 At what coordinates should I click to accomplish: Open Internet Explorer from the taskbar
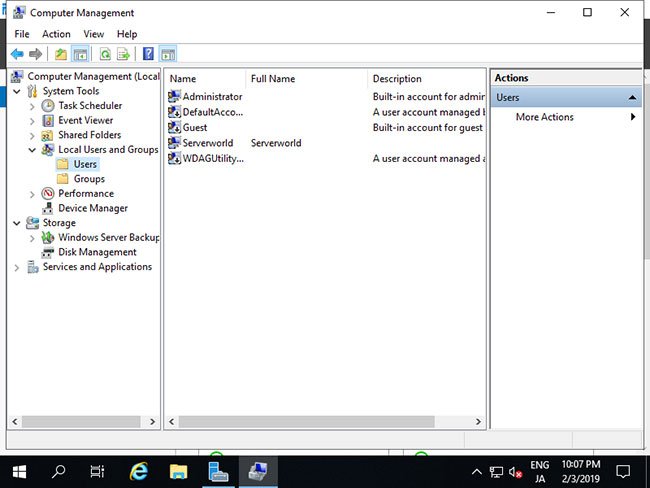pos(139,471)
